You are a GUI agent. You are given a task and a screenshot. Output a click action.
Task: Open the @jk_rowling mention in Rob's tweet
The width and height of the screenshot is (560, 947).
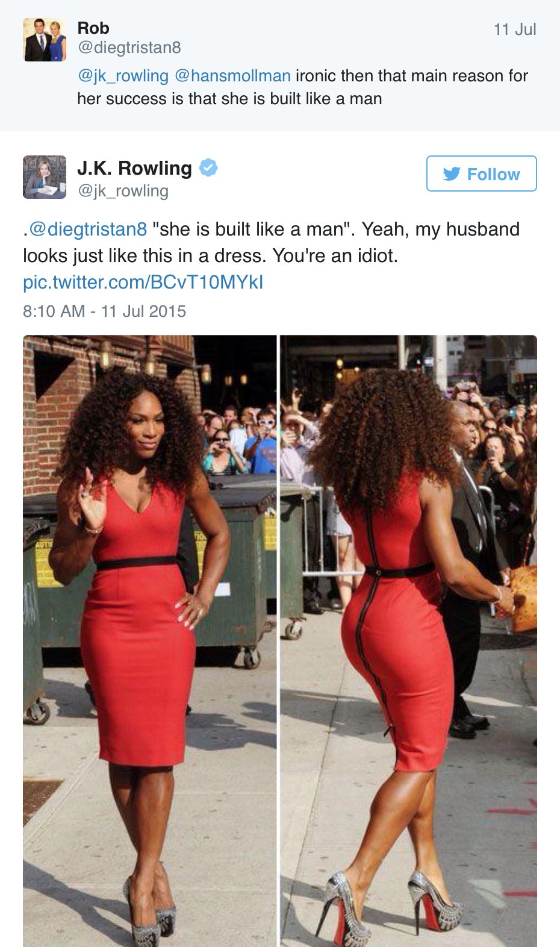123,76
